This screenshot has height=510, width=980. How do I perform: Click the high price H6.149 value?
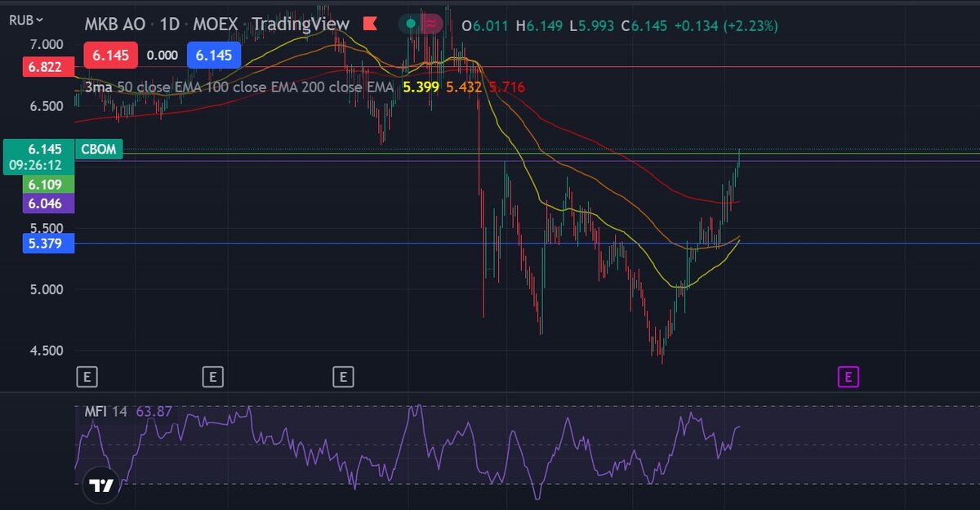(x=539, y=26)
